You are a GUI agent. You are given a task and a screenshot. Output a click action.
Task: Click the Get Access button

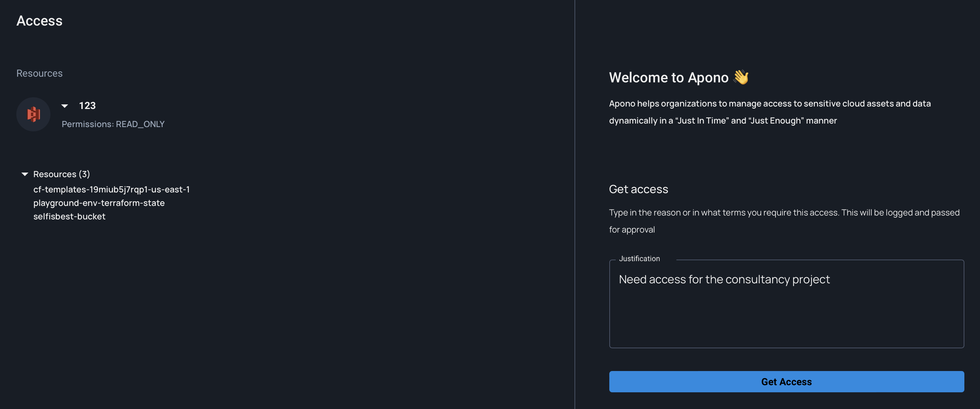click(786, 382)
